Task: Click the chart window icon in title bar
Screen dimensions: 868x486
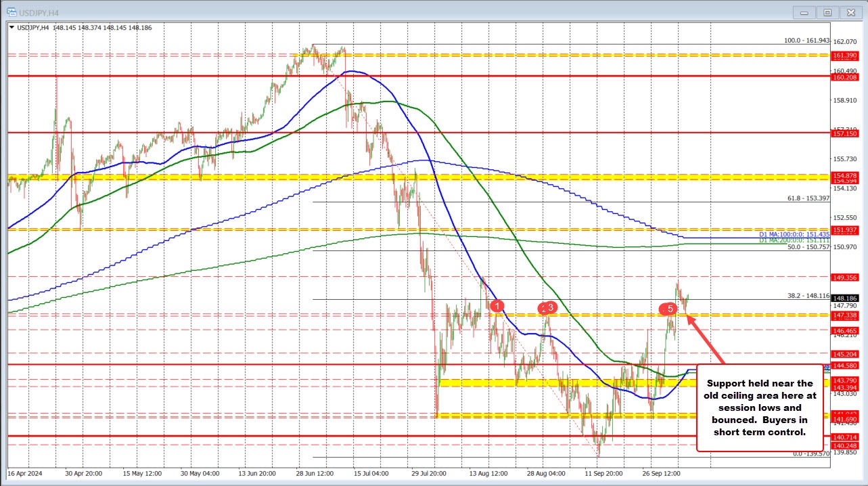Action: [12, 12]
